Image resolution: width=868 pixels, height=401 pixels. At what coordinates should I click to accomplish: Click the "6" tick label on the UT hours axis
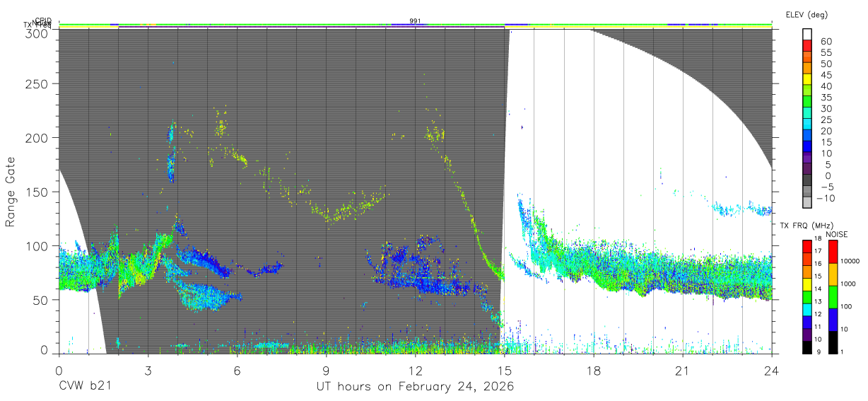point(237,370)
